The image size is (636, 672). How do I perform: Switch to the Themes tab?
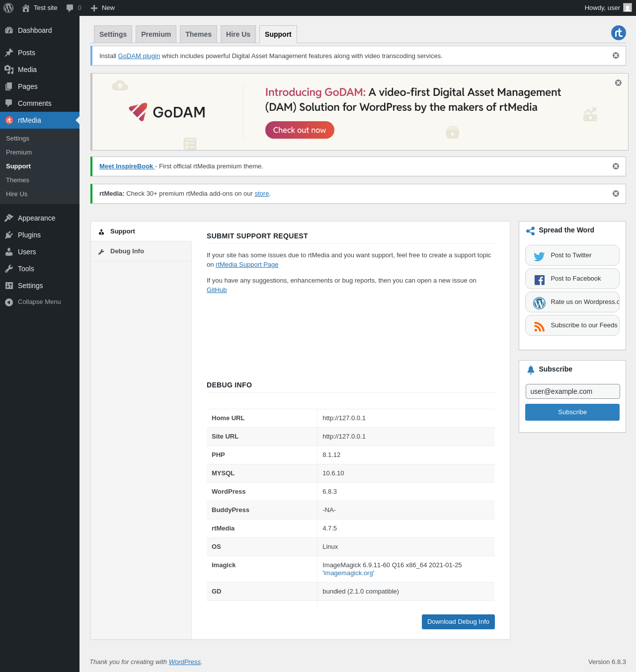pyautogui.click(x=198, y=34)
